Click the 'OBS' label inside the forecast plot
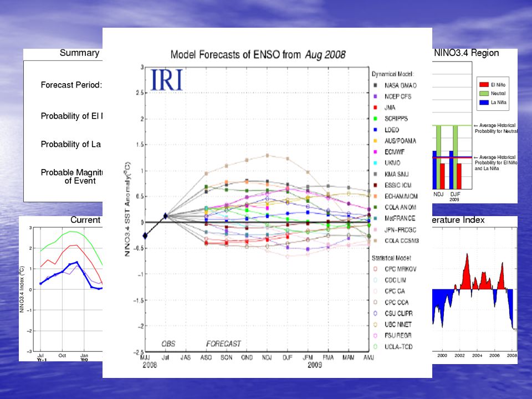Viewport: 532px width, 399px height. (x=168, y=344)
